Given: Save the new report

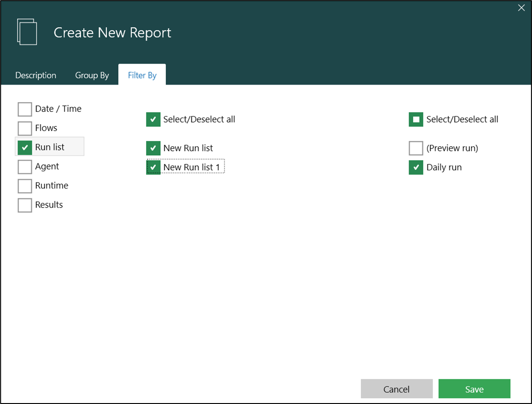Looking at the screenshot, I should pyautogui.click(x=474, y=389).
